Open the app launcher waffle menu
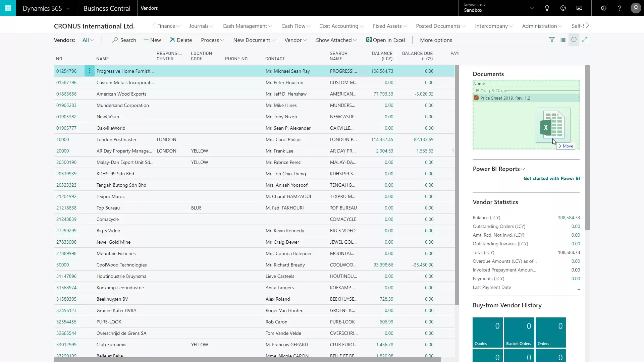The image size is (644, 362). coord(8,8)
